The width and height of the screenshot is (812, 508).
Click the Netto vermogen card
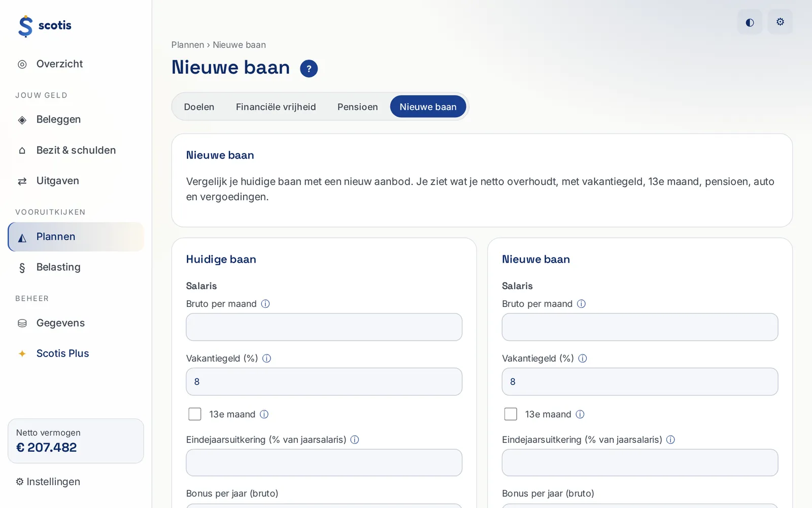(x=76, y=441)
